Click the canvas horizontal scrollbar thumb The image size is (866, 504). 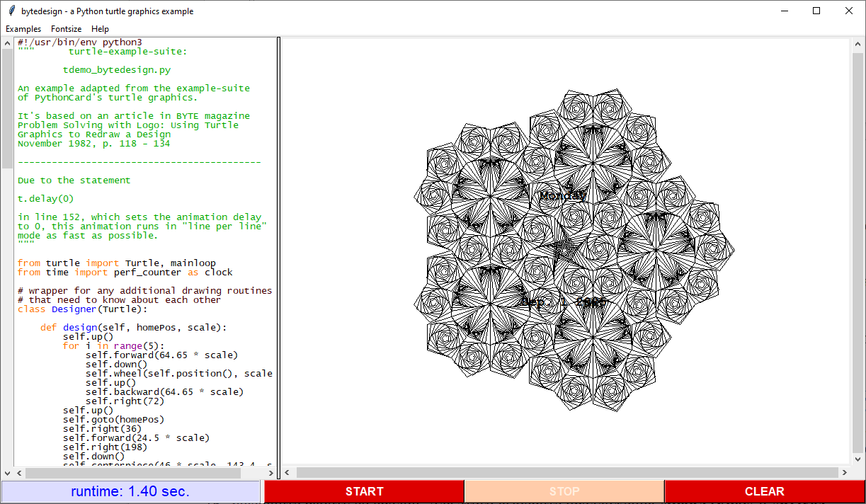(x=566, y=472)
